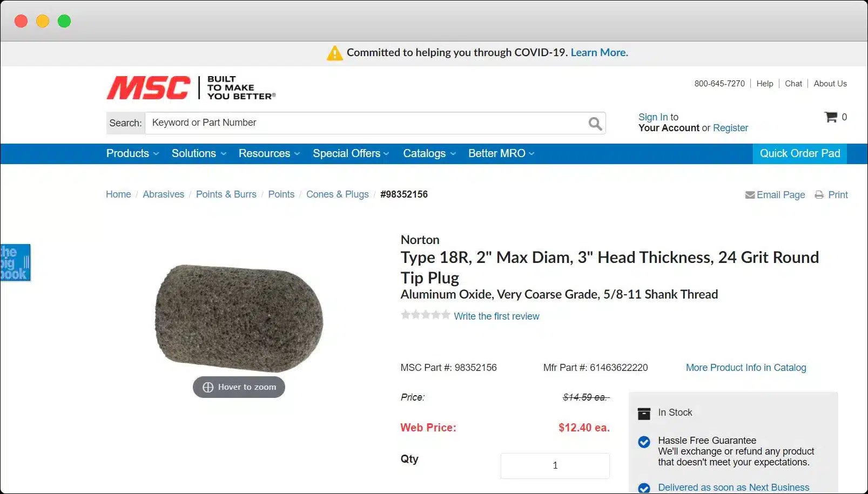The image size is (868, 494).
Task: Click the Print printer icon
Action: pos(819,195)
